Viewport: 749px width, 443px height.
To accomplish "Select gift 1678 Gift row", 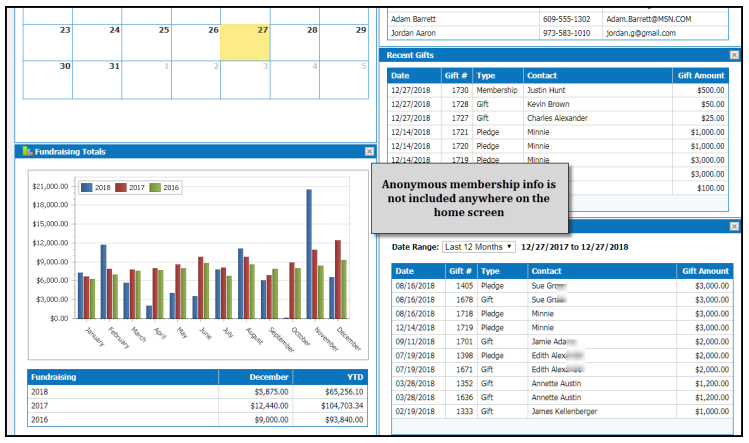I will pos(562,300).
